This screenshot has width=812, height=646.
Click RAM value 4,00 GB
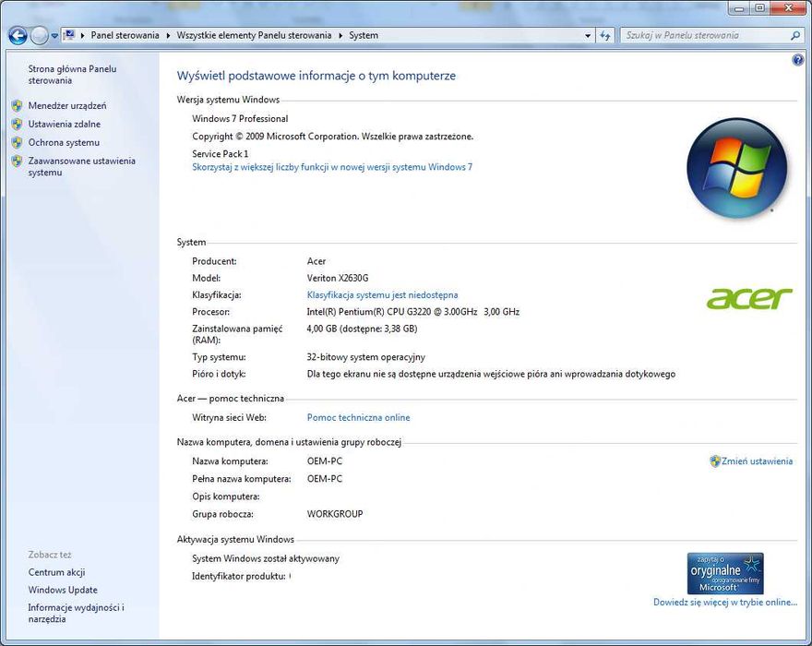click(362, 329)
